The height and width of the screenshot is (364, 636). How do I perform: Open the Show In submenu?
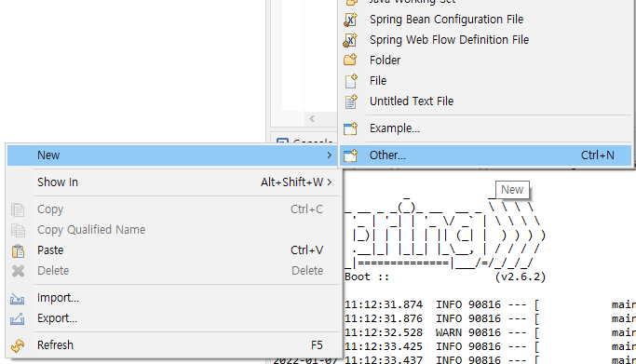point(172,182)
